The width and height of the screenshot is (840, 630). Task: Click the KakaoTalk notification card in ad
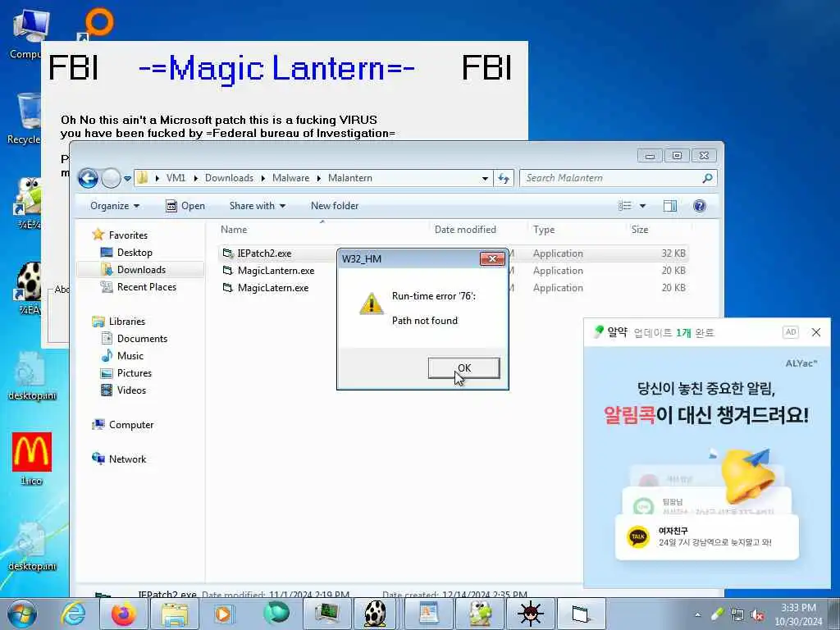[707, 536]
